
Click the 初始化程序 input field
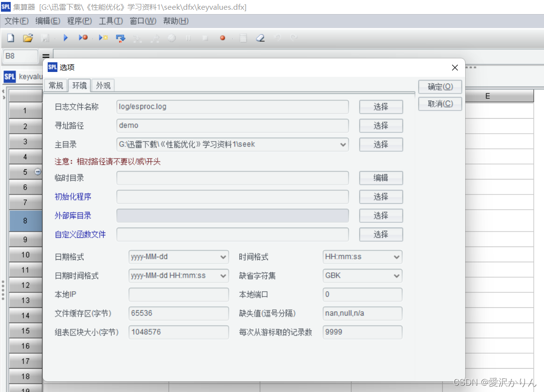pyautogui.click(x=233, y=196)
